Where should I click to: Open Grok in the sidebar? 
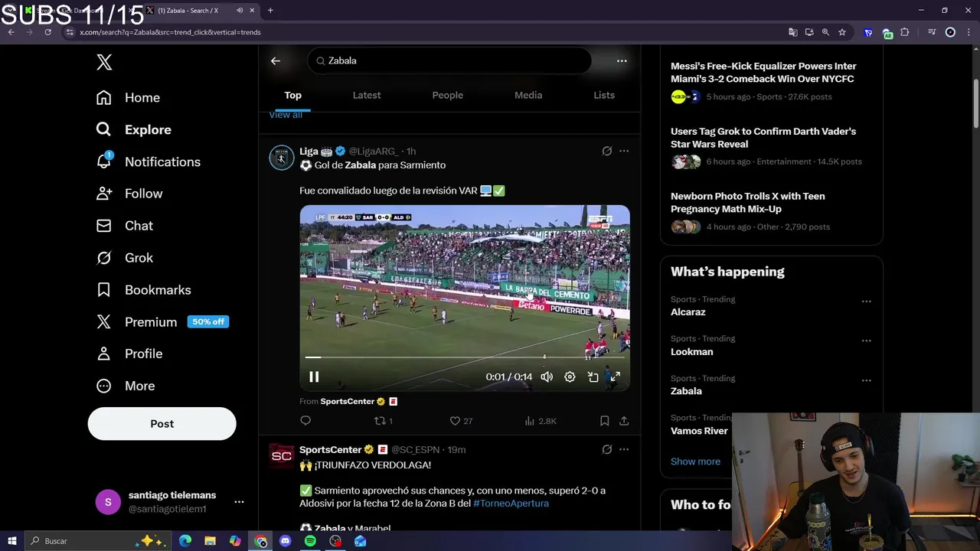[124, 258]
